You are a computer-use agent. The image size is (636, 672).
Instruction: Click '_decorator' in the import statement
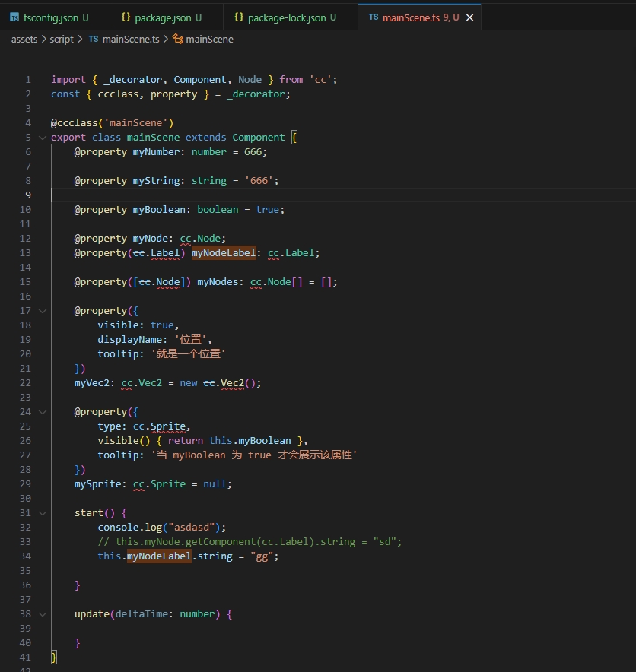point(133,80)
